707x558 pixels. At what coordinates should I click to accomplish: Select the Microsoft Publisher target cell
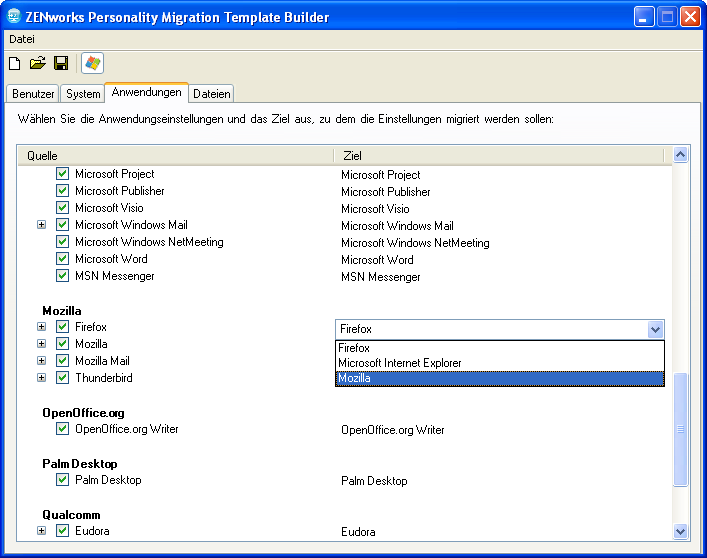(x=386, y=192)
